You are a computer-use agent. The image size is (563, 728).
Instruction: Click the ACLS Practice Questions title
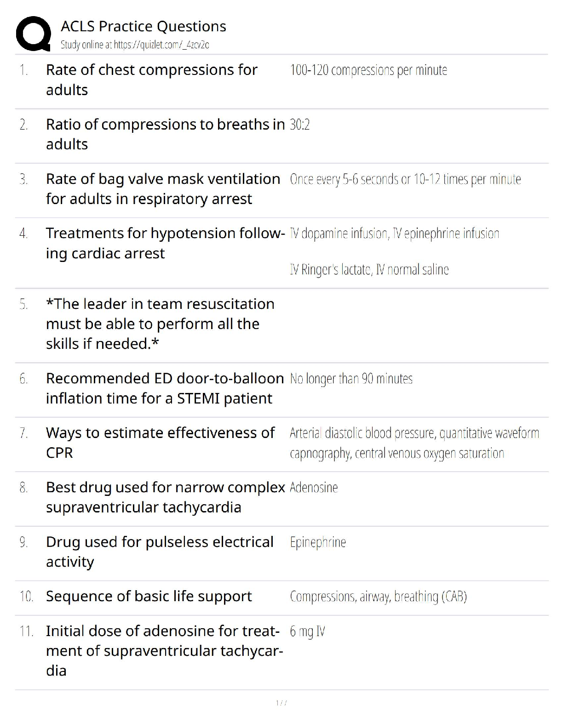[143, 26]
